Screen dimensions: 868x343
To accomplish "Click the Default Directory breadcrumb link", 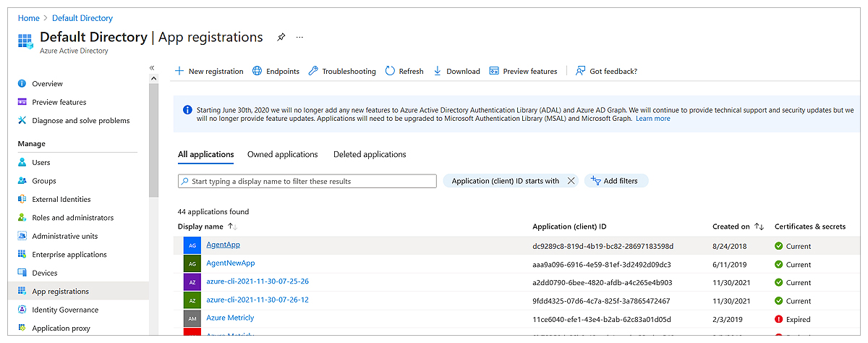I will 82,18.
